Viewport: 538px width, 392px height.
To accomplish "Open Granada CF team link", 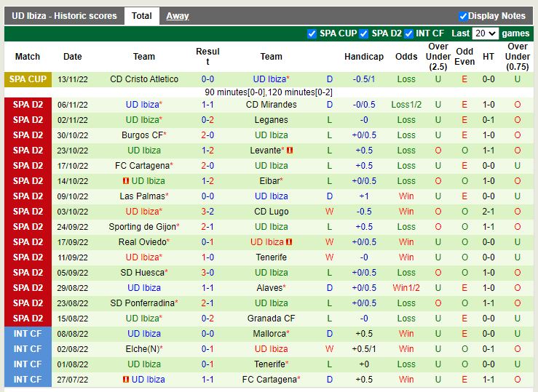I will [271, 319].
